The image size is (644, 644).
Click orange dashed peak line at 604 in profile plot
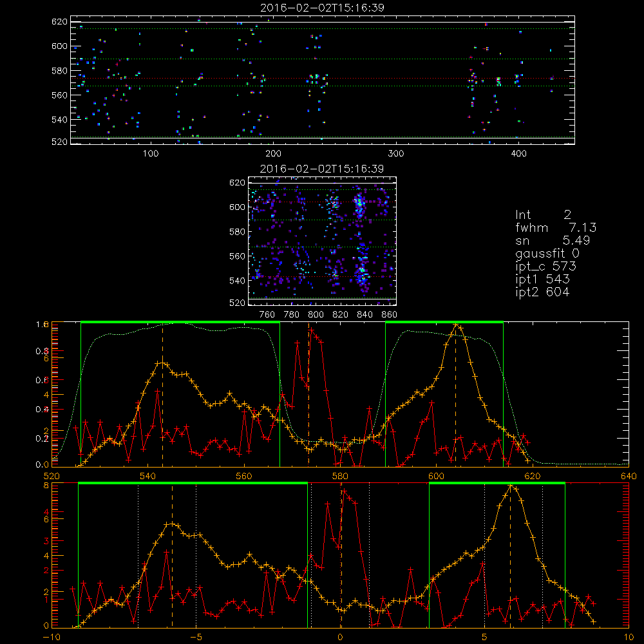click(455, 395)
